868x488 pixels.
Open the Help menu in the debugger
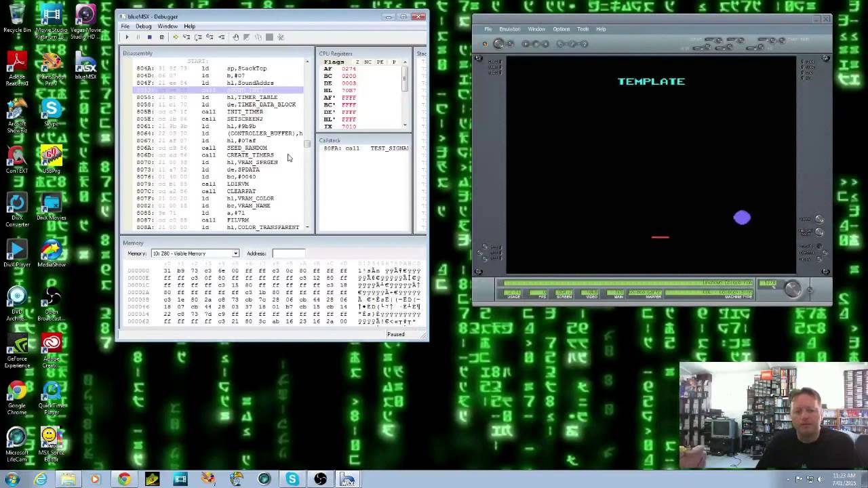(189, 26)
